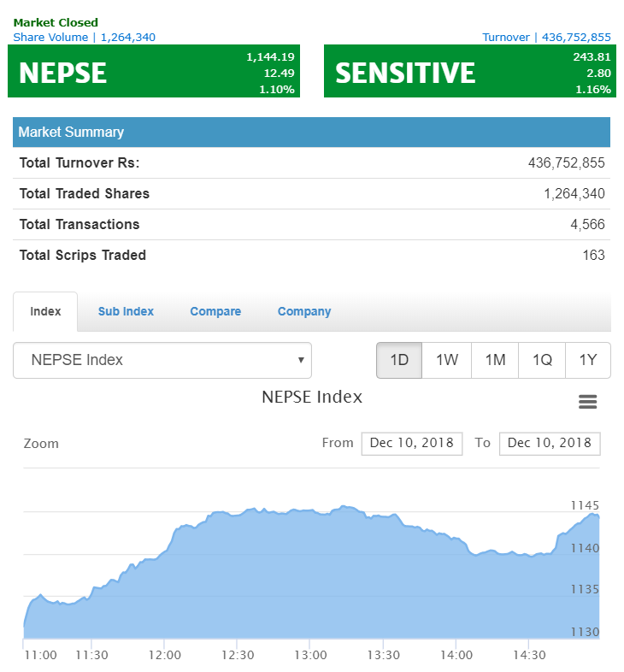The image size is (624, 672).
Task: Click the dropdown arrow beside NEPSE Index
Action: pos(301,360)
